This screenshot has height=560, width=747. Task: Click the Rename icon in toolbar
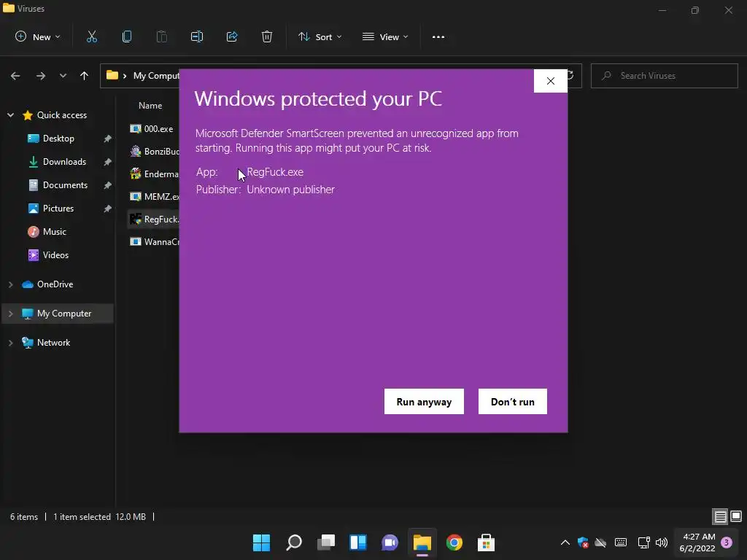click(x=197, y=36)
